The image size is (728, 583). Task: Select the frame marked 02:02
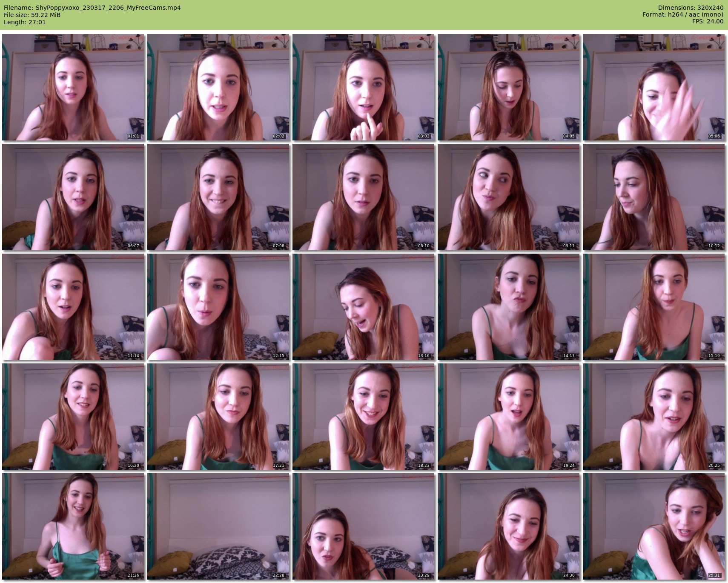click(x=218, y=87)
